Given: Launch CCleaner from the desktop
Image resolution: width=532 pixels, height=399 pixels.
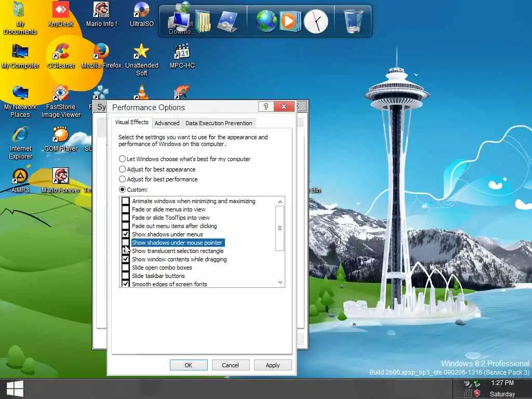Looking at the screenshot, I should pos(61,56).
